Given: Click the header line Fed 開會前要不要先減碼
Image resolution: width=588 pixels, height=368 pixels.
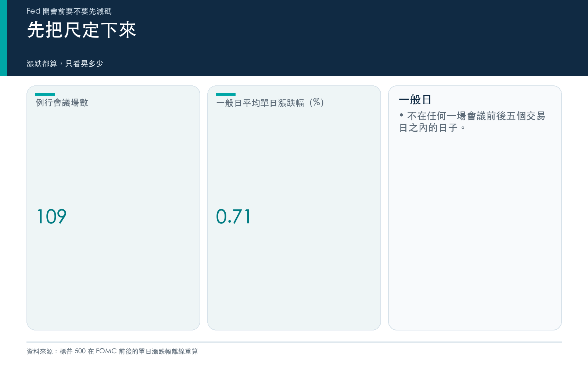Looking at the screenshot, I should 69,11.
